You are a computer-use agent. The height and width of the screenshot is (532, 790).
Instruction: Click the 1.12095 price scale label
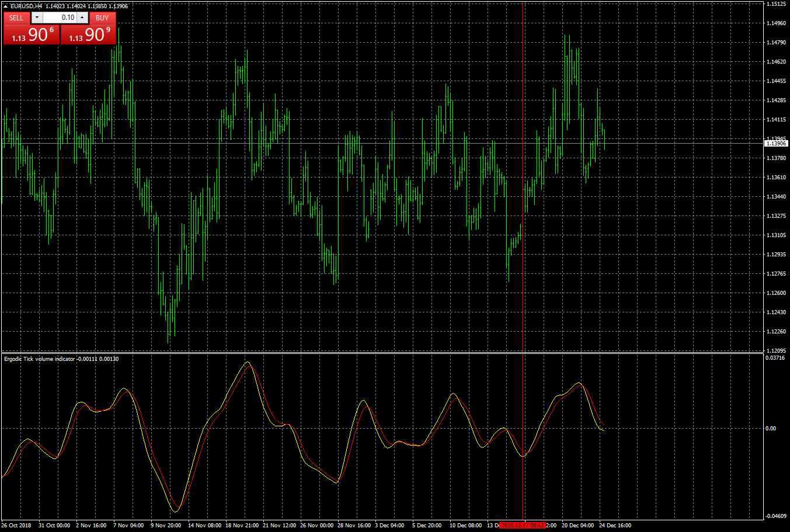click(776, 351)
